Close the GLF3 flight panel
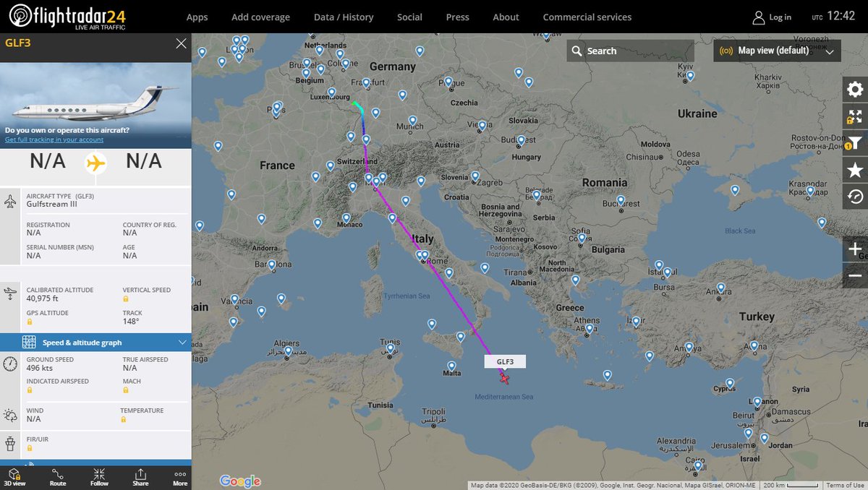Screen dimensions: 868x490 pos(181,43)
